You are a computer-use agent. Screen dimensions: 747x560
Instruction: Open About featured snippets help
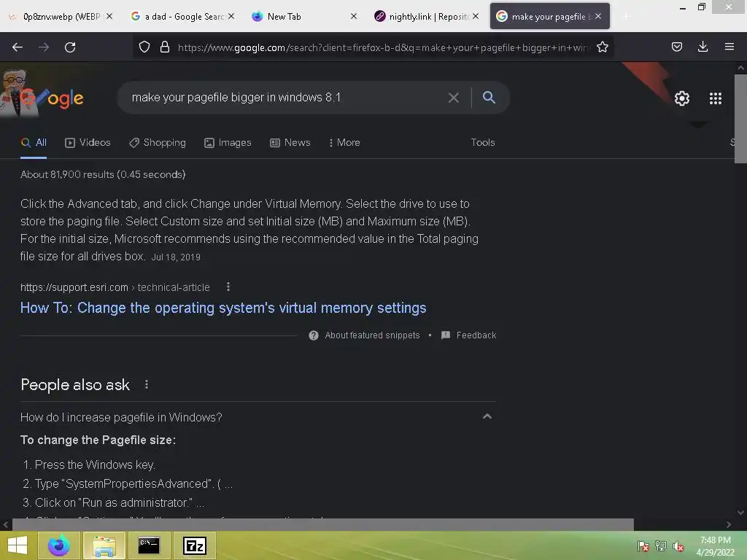(x=314, y=335)
